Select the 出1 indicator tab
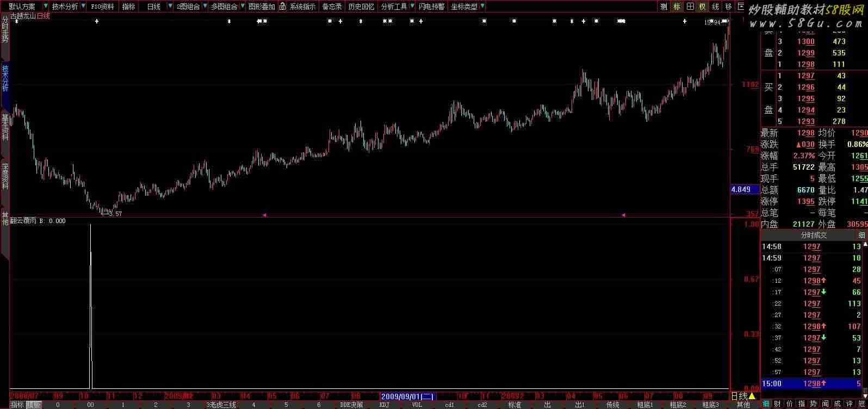868x409 pixels. [x=580, y=405]
